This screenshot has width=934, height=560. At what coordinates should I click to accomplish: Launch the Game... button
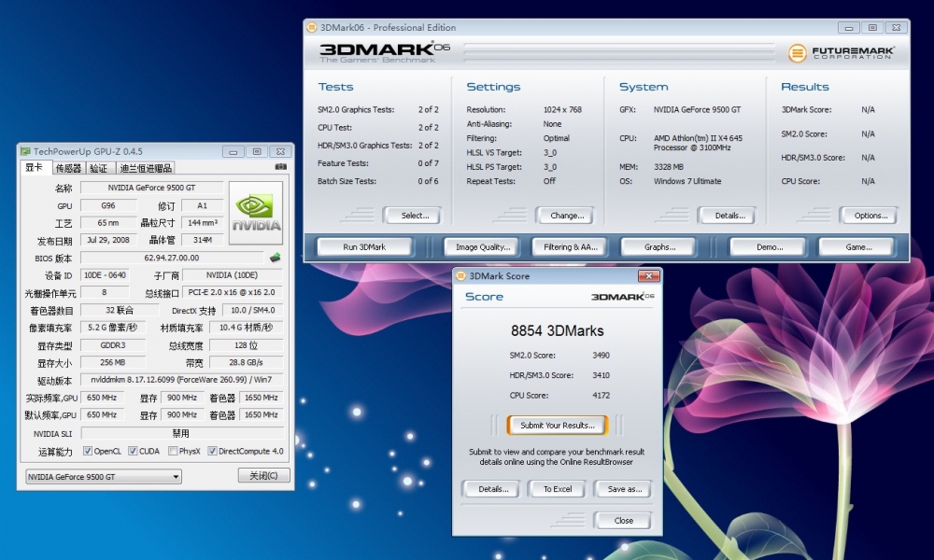pos(856,247)
